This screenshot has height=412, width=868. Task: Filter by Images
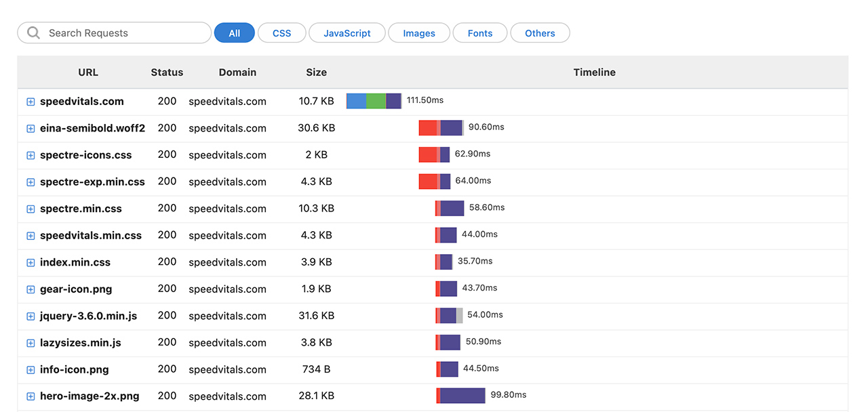(x=418, y=33)
